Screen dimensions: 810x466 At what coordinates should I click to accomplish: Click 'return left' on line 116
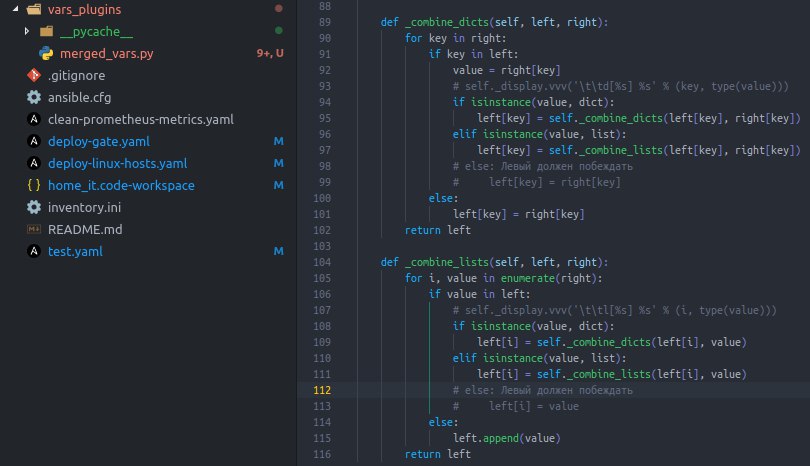438,454
